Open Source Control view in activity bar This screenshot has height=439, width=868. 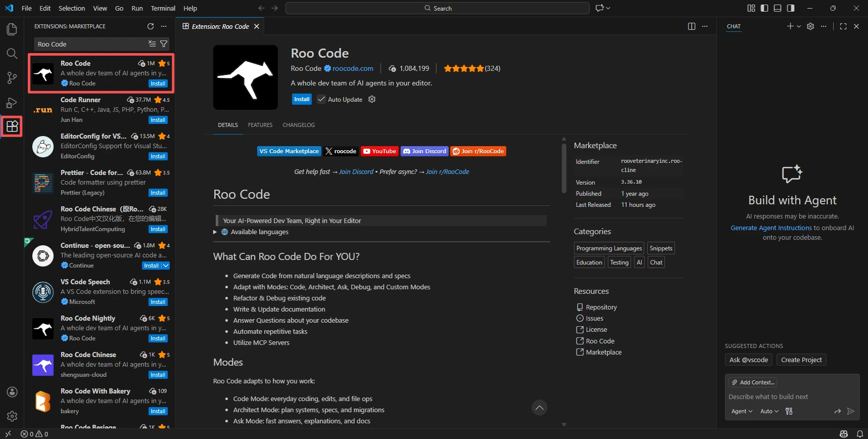(12, 78)
